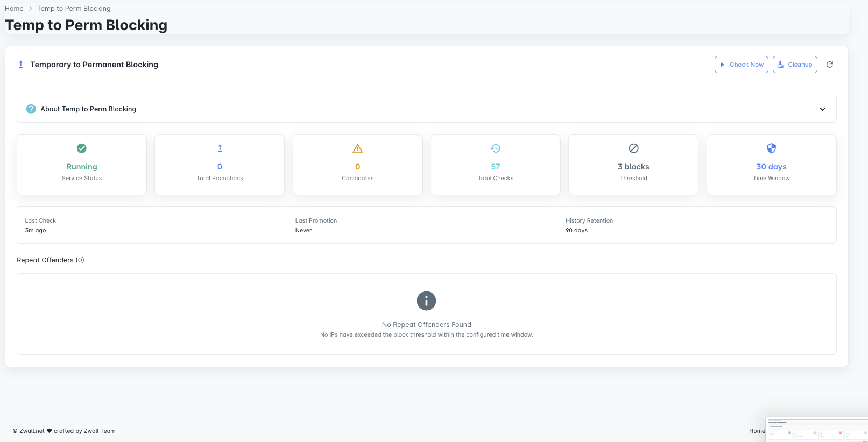868x442 pixels.
Task: Select Temp to Perm Blocking breadcrumb
Action: click(x=74, y=9)
